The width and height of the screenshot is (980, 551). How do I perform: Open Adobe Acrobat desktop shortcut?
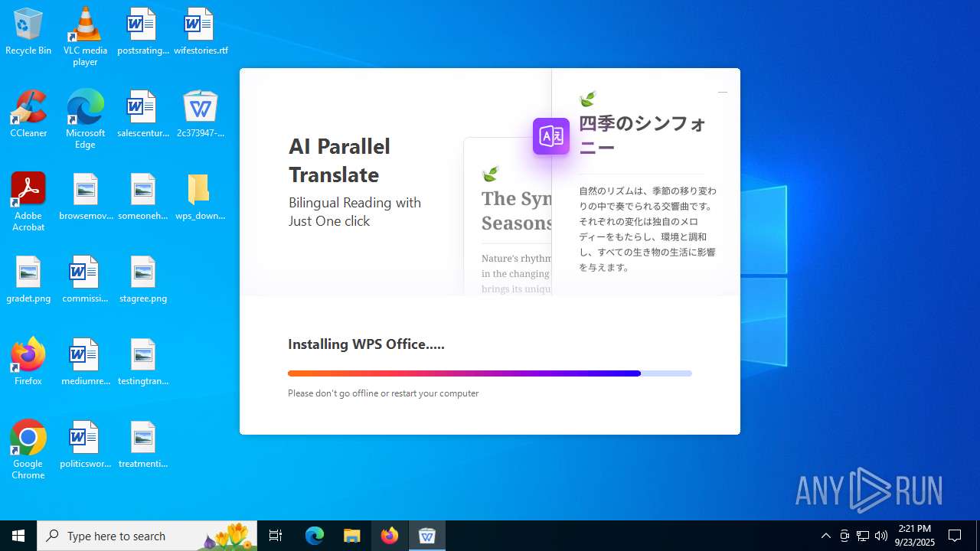[28, 202]
